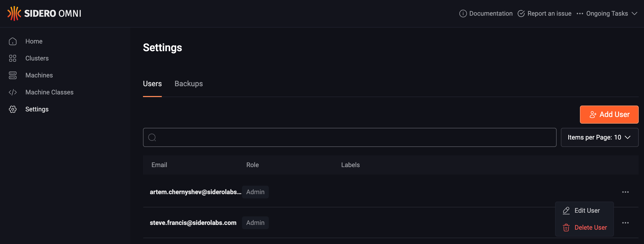
Task: Select the Users tab
Action: coord(152,84)
